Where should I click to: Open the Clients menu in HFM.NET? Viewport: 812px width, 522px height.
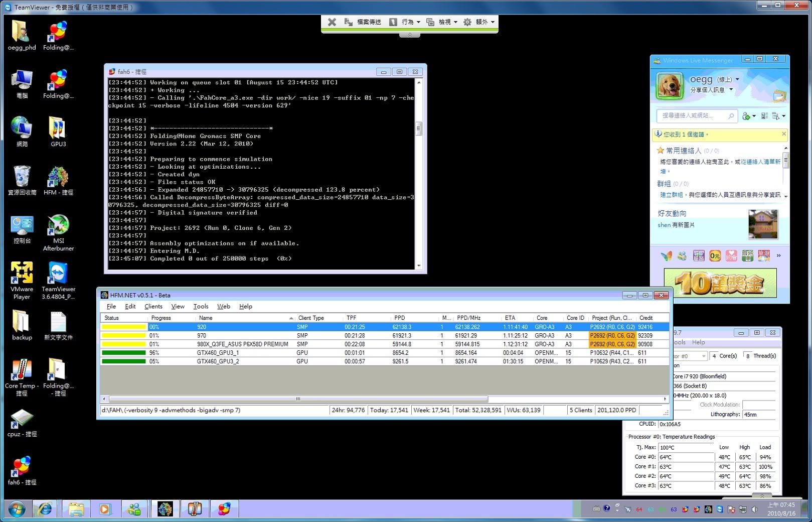tap(153, 307)
